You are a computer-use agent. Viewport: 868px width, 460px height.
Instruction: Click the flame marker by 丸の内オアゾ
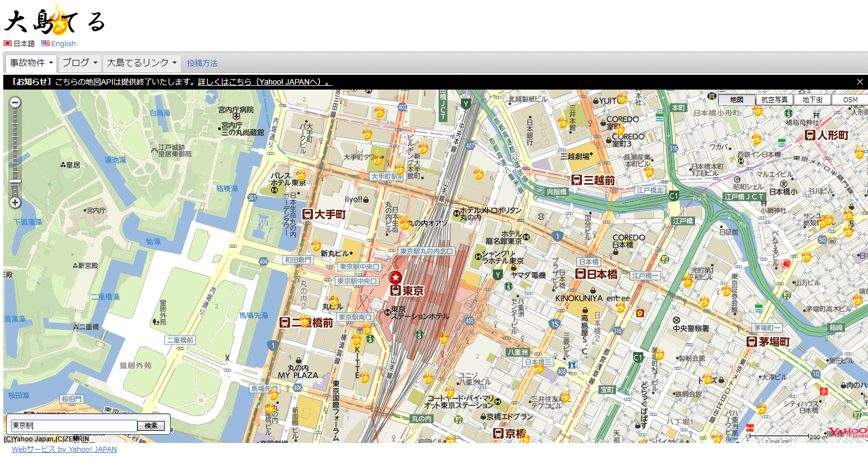pos(405,223)
